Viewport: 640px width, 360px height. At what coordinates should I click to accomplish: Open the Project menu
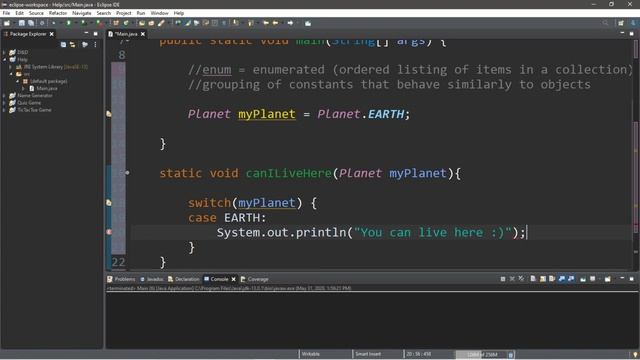[124, 13]
